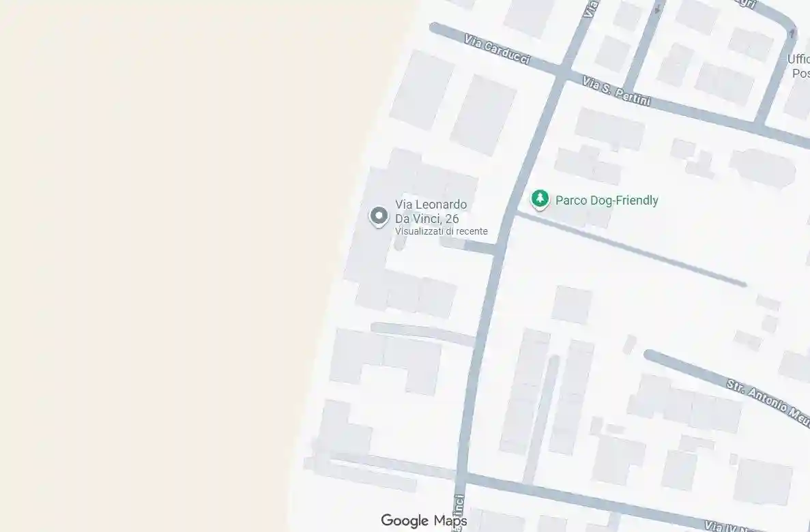Select the Via S. Pertini street label
The image size is (810, 532).
pyautogui.click(x=616, y=91)
